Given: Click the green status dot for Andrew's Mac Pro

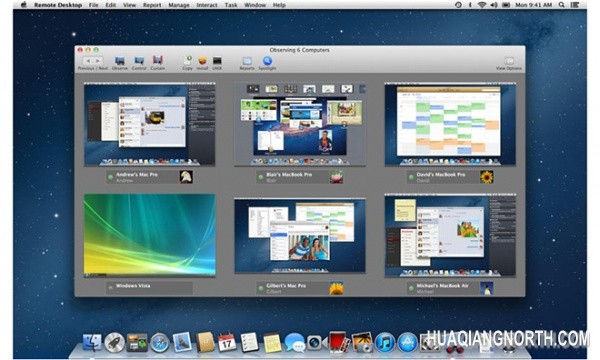Looking at the screenshot, I should 111,177.
